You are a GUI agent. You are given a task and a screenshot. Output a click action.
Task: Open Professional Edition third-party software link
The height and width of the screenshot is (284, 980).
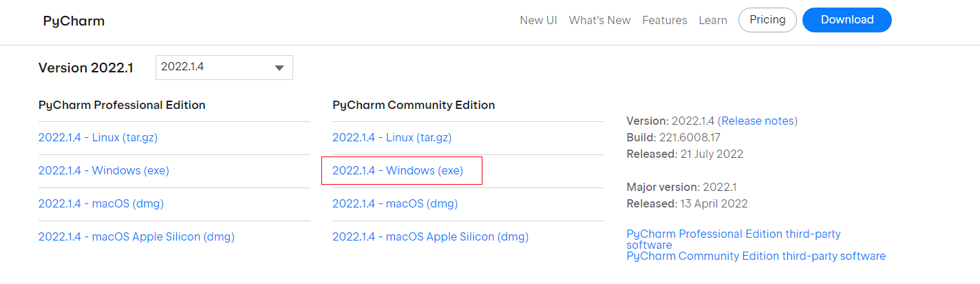coord(733,234)
